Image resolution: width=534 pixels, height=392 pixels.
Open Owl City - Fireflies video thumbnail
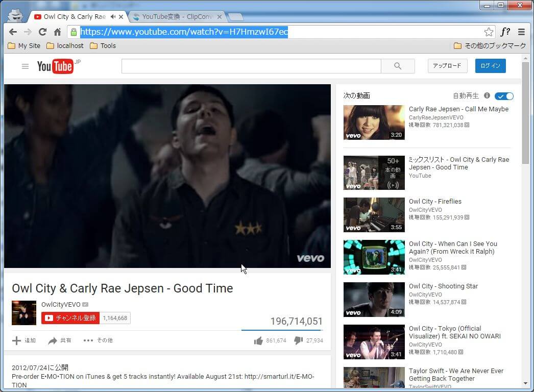point(374,215)
